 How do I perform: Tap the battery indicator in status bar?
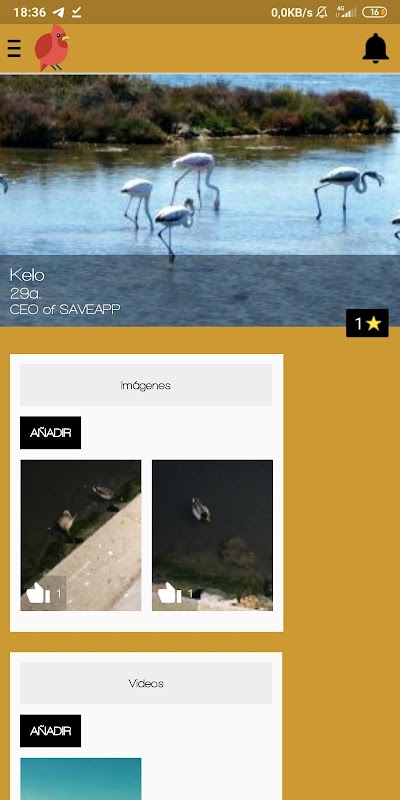(374, 12)
